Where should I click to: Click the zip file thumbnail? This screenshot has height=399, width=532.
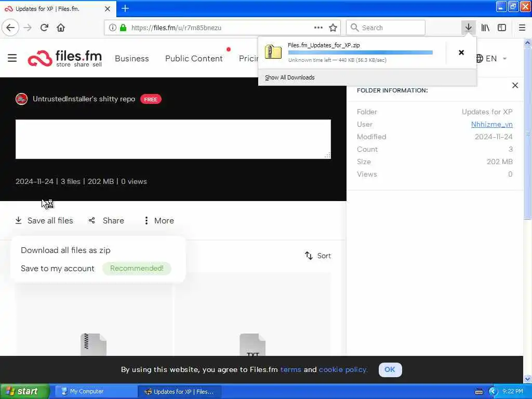(x=94, y=344)
